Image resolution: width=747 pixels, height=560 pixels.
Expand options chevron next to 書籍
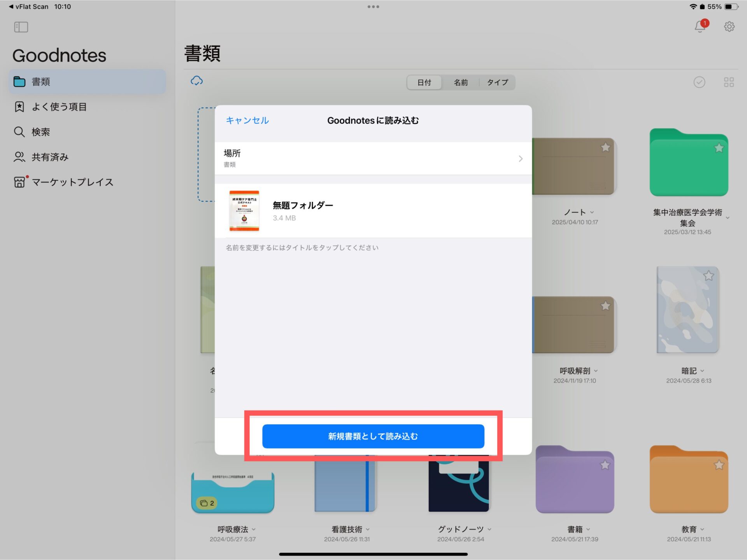pyautogui.click(x=588, y=530)
